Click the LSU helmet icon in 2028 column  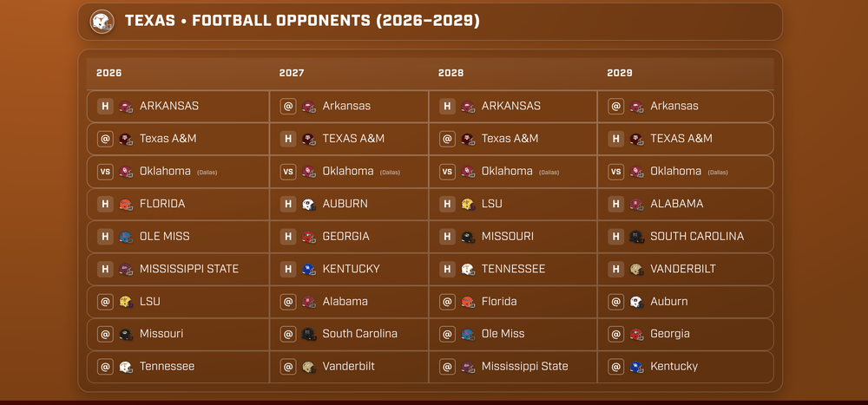[x=468, y=205]
